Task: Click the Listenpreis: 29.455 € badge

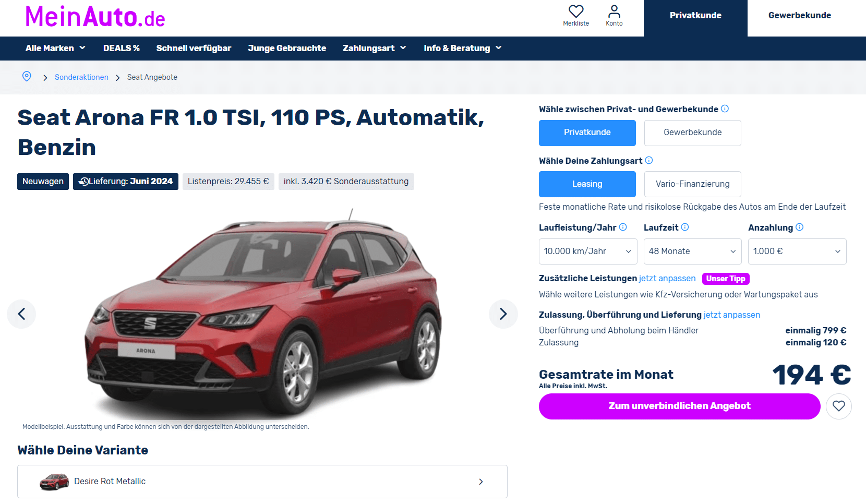Action: coord(228,182)
